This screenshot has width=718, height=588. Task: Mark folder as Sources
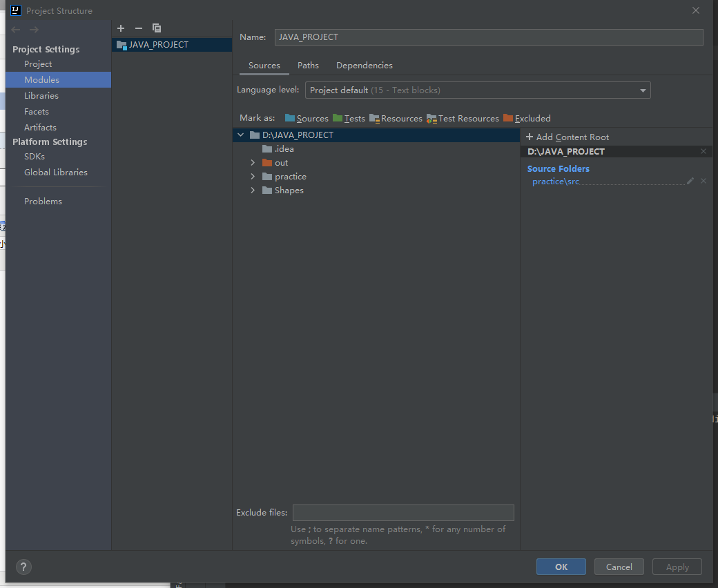307,119
